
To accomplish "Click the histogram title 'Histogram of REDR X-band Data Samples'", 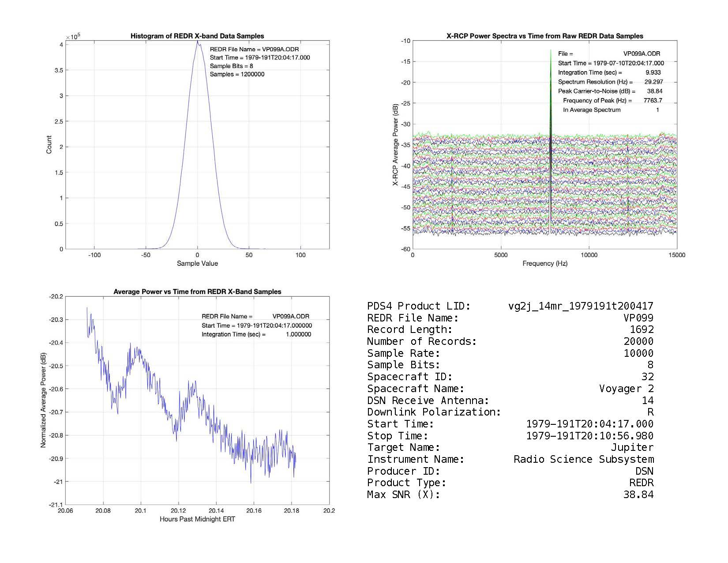I will pos(197,36).
